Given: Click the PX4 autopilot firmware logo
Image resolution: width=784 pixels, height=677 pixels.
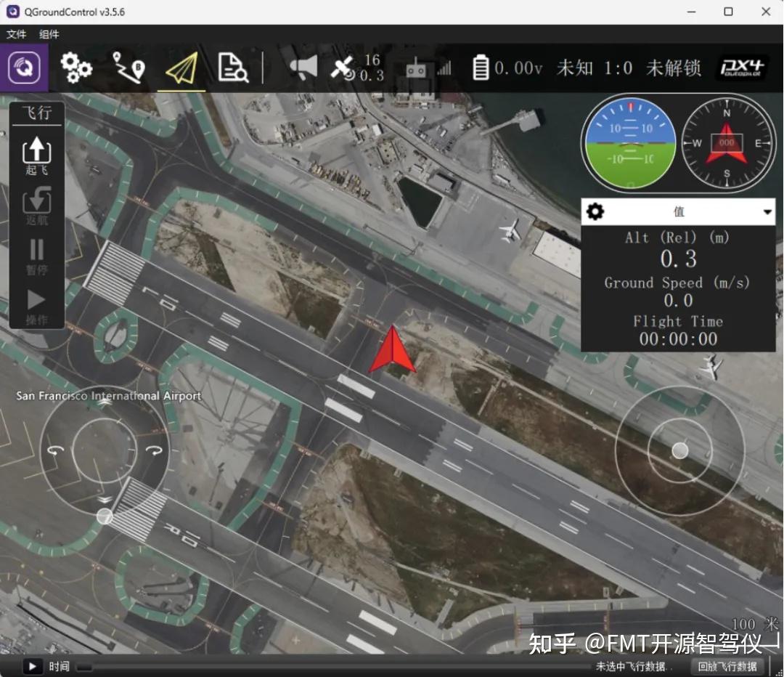Looking at the screenshot, I should pos(740,68).
